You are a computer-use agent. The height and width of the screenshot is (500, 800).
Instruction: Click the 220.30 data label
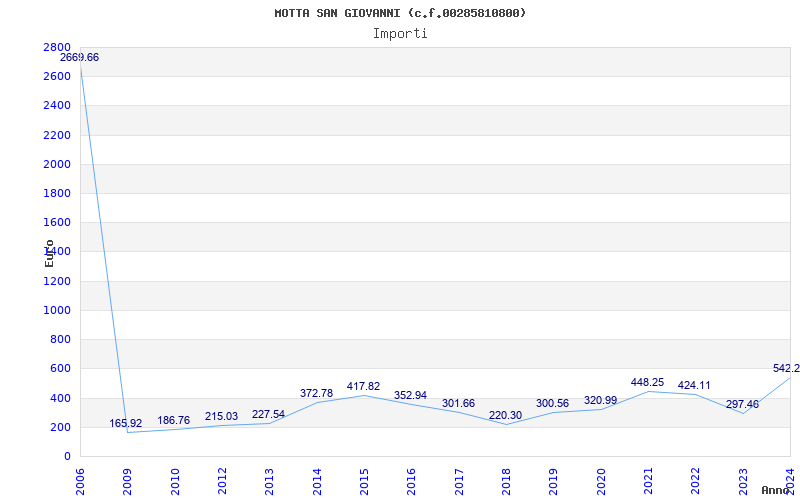pyautogui.click(x=505, y=415)
